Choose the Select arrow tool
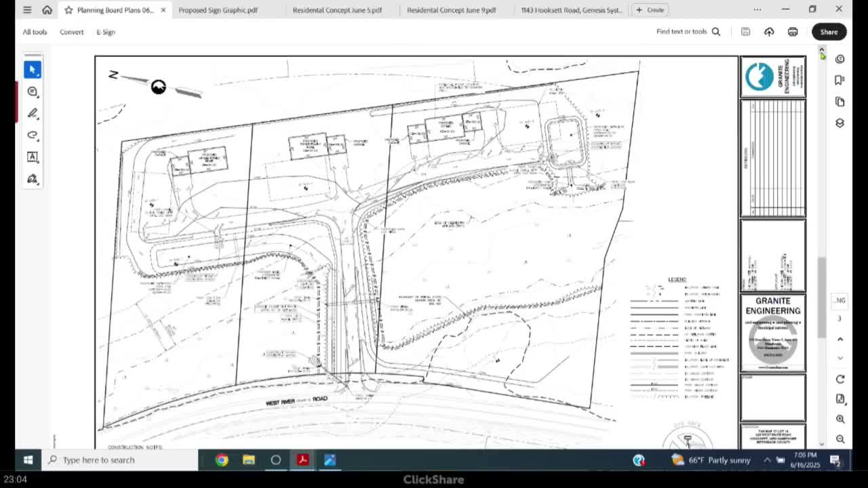 coord(33,70)
